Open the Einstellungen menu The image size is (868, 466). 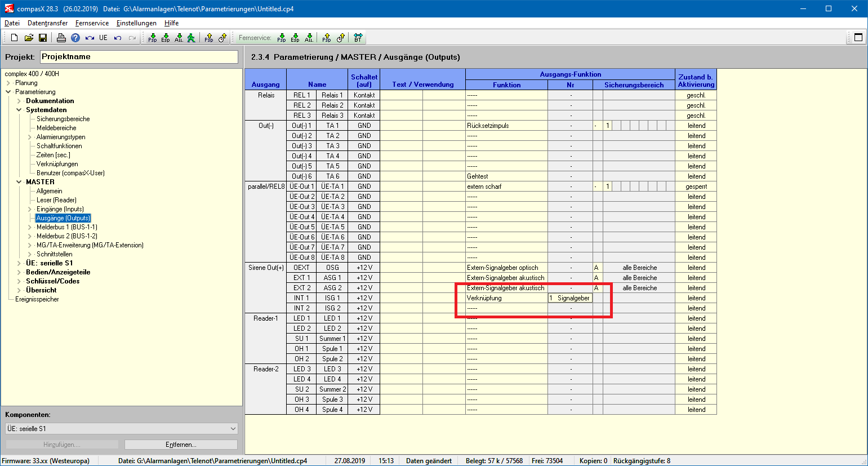[x=136, y=23]
